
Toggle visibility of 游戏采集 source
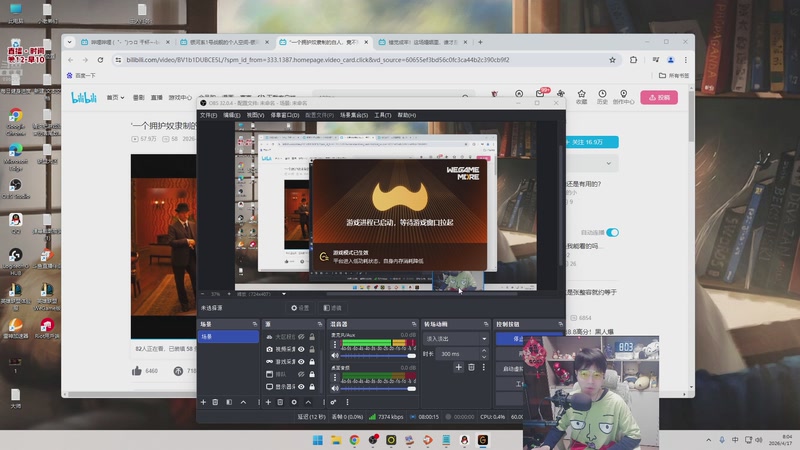coord(302,362)
